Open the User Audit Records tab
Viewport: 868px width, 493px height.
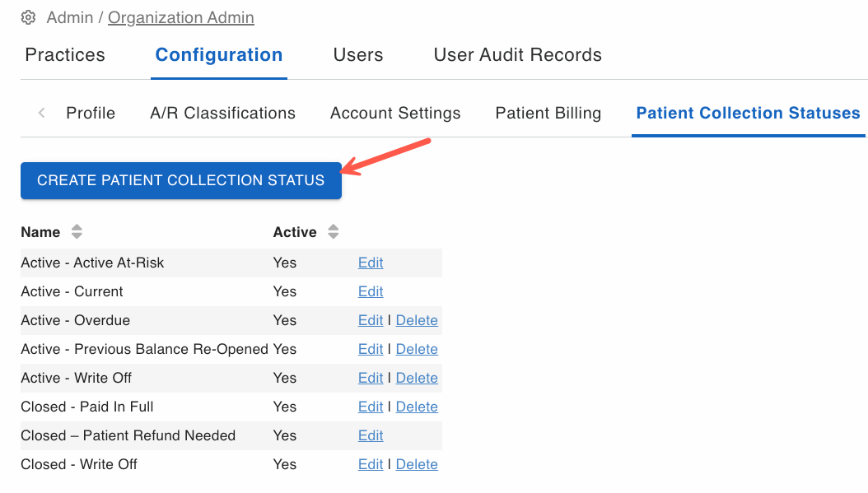click(518, 55)
